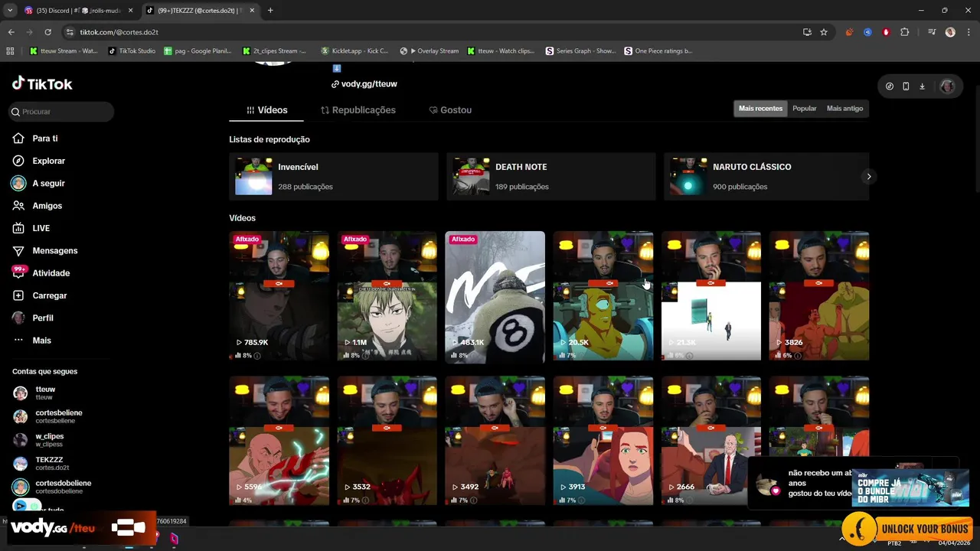This screenshot has width=980, height=551.
Task: Open video with 3492 views
Action: tap(495, 441)
